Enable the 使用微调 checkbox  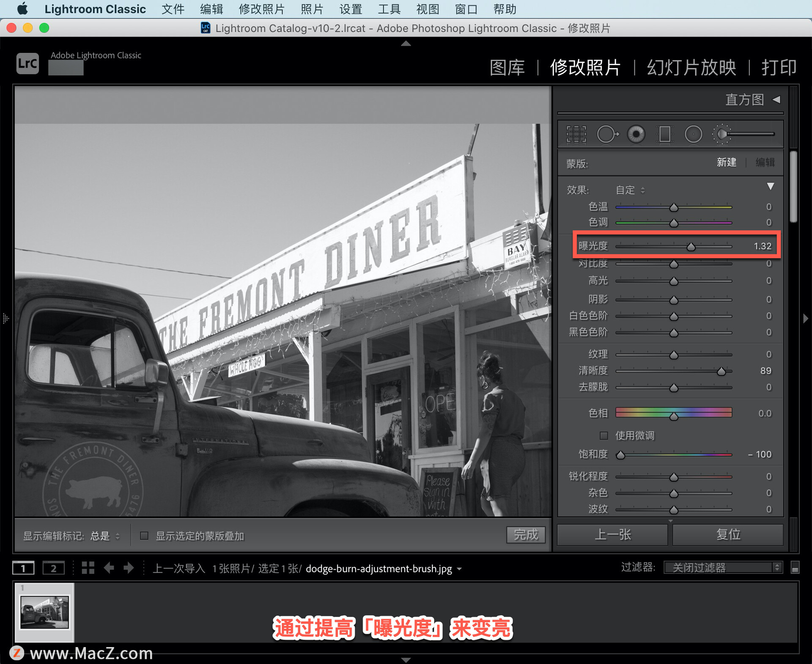coord(604,435)
